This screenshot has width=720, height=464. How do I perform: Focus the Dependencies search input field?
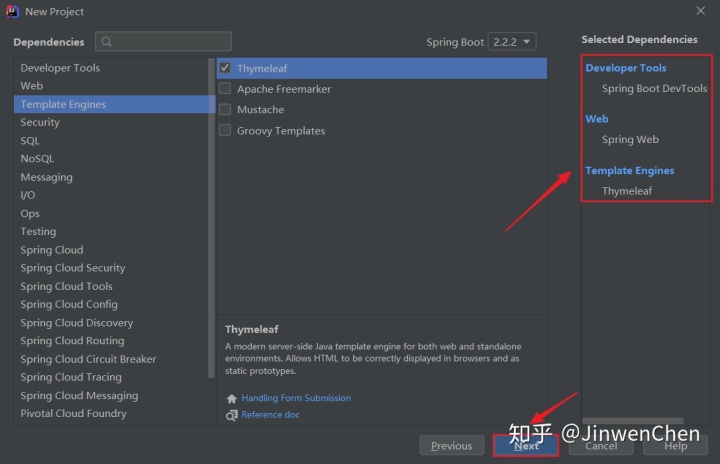pyautogui.click(x=163, y=41)
